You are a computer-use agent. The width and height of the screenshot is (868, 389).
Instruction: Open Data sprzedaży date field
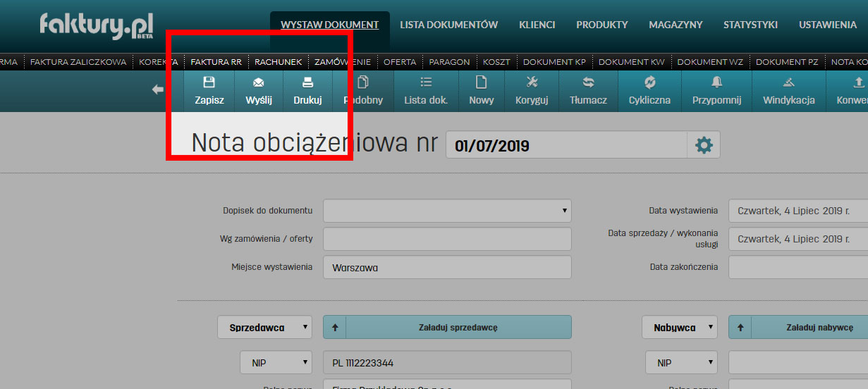(798, 239)
